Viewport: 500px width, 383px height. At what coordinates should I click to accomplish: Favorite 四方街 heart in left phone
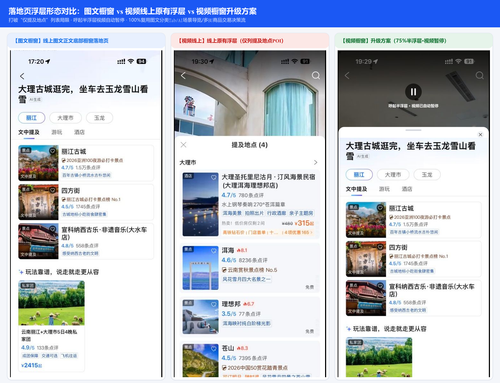[53, 190]
